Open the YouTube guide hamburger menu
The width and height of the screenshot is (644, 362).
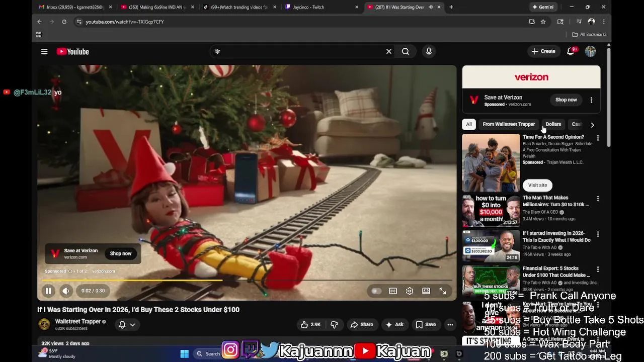pyautogui.click(x=44, y=51)
